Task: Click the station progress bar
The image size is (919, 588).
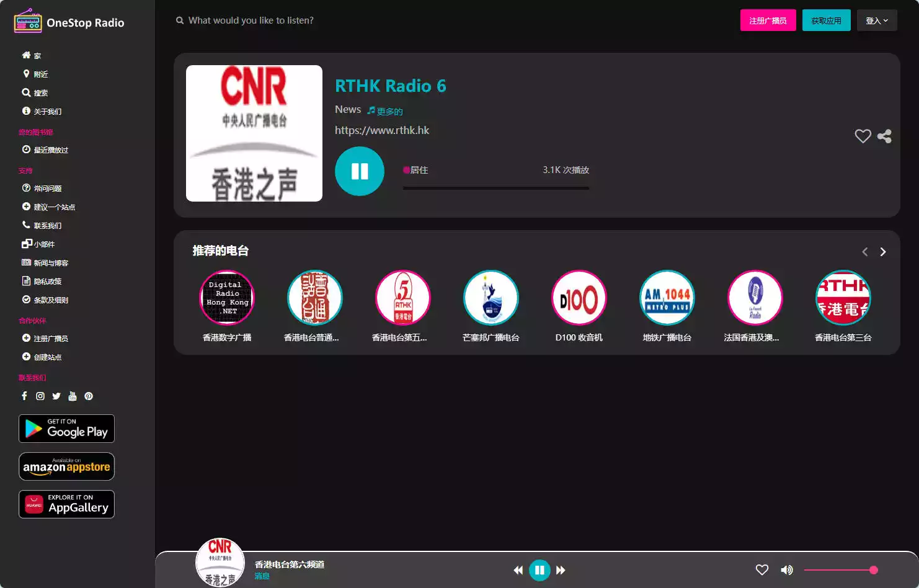Action: 496,188
